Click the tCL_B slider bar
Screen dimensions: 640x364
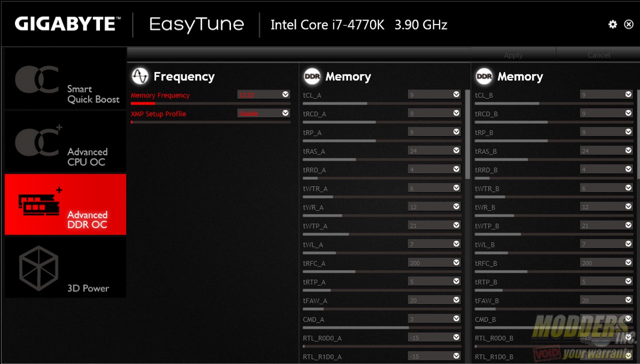pos(554,103)
